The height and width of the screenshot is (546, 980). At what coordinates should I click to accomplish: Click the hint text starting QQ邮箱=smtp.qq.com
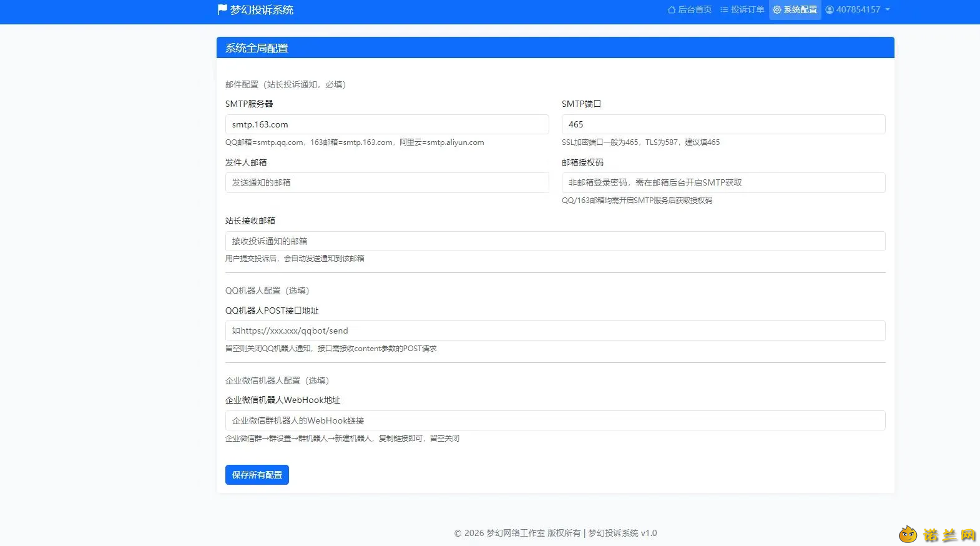point(355,142)
